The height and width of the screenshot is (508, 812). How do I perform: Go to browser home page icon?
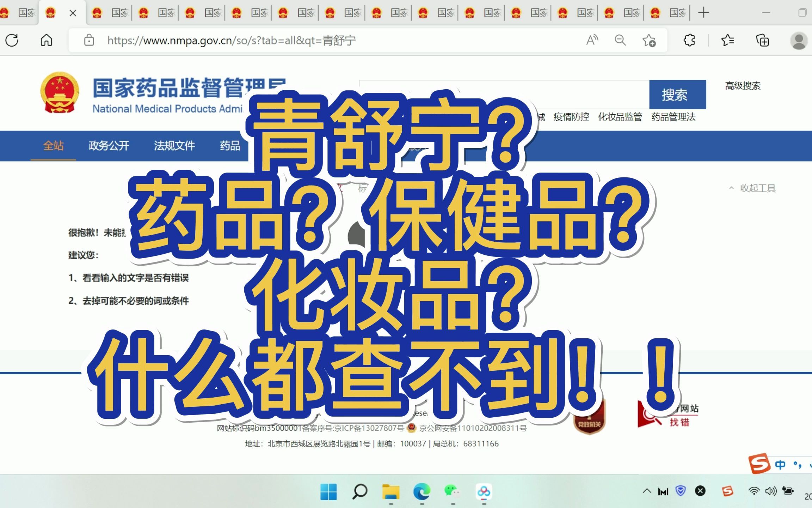coord(46,40)
